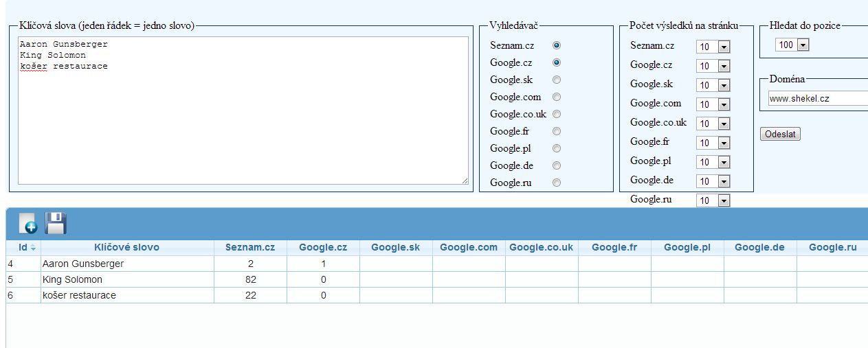The width and height of the screenshot is (868, 348).
Task: Select the Google.de radio button
Action: pyautogui.click(x=557, y=165)
